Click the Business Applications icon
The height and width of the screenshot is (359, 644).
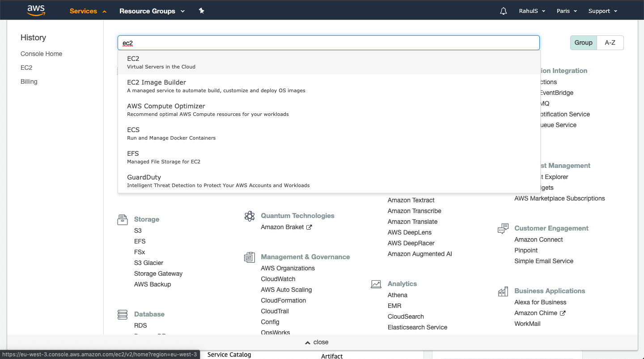[503, 291]
